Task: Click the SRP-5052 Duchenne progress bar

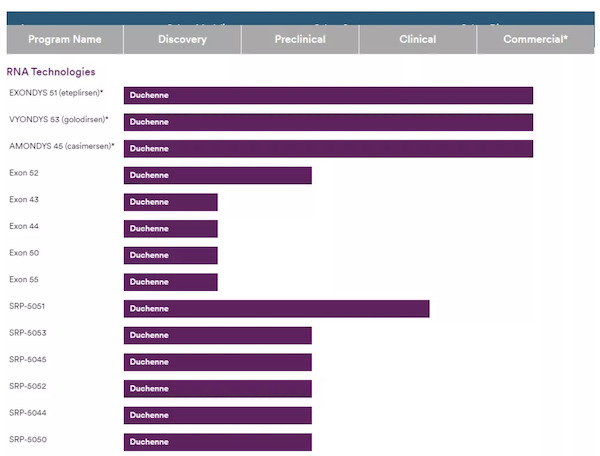Action: click(218, 389)
